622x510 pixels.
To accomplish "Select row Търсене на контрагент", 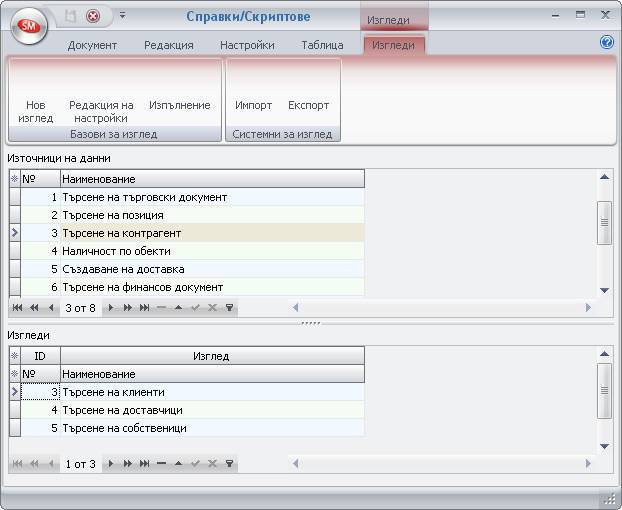I will tap(192, 233).
